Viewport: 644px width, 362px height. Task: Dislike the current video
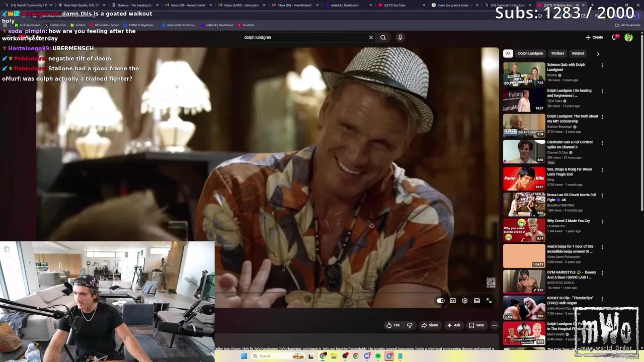410,325
